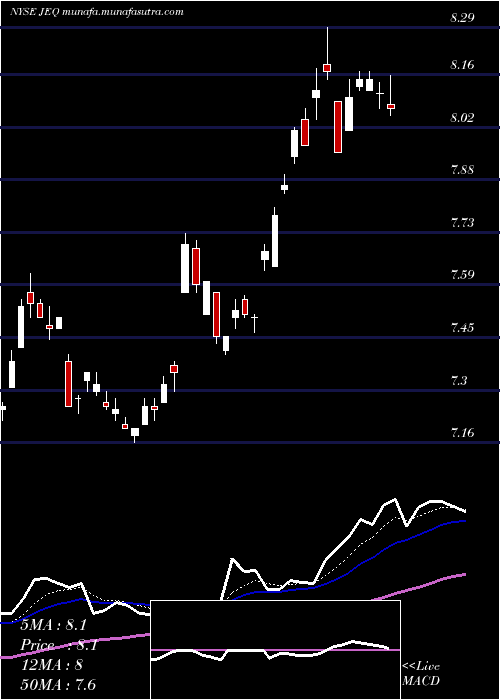
Task: Click the 'NYSE JEQ munafa.munafasutra.com' header text
Action: (96, 12)
